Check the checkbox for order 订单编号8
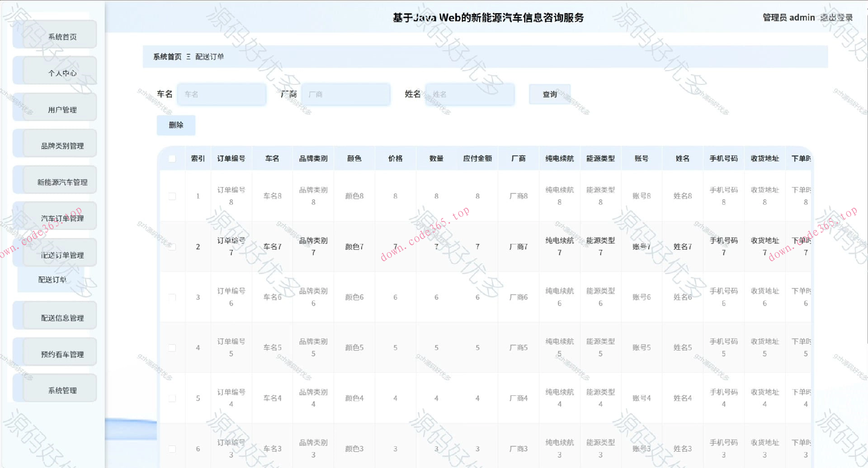868x468 pixels. [172, 196]
